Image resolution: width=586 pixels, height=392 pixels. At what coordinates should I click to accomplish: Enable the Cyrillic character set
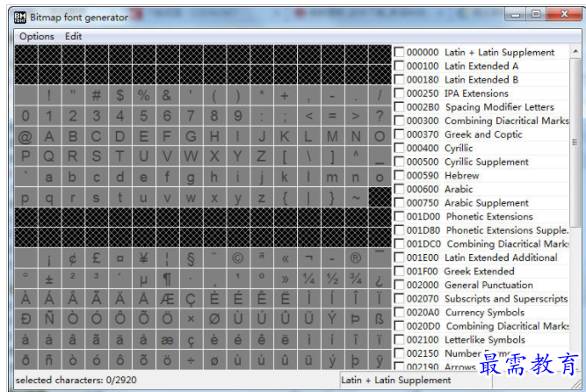pyautogui.click(x=399, y=148)
